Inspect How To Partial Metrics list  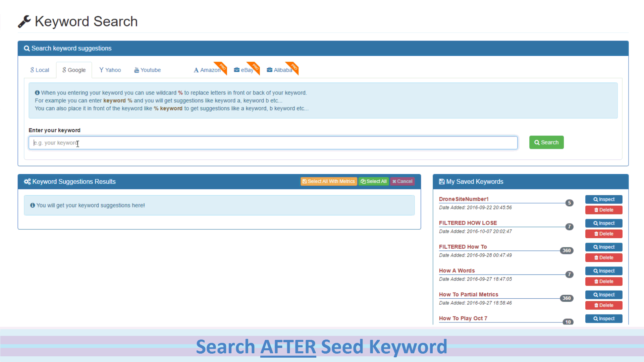[604, 295]
